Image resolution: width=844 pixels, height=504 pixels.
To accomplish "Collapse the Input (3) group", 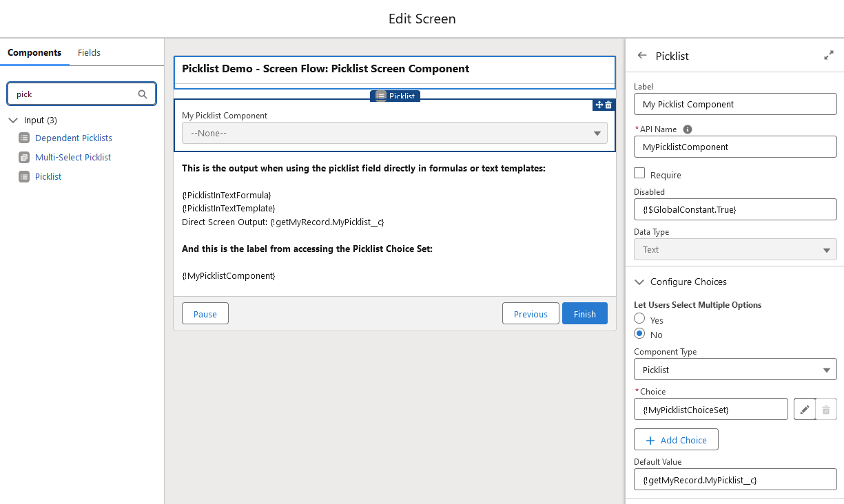I will [13, 120].
